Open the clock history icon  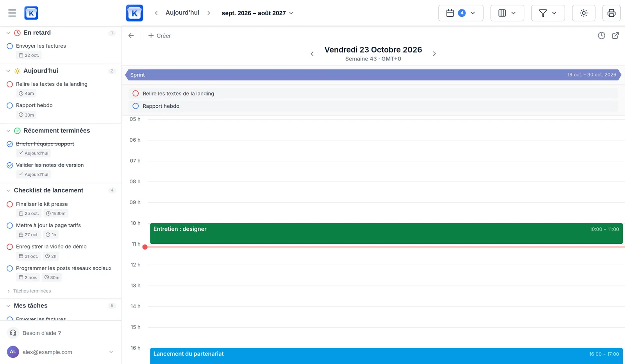tap(602, 36)
